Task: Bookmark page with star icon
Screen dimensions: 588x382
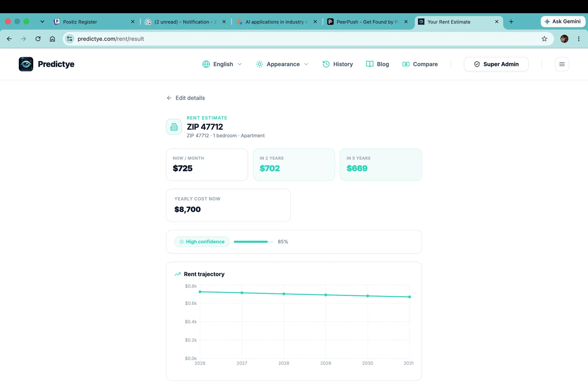Action: (544, 39)
